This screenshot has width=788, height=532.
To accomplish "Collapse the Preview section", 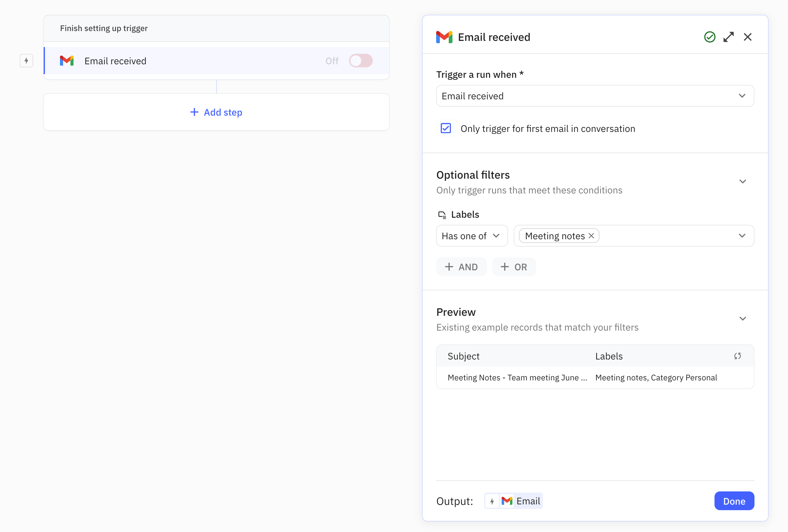I will [742, 319].
